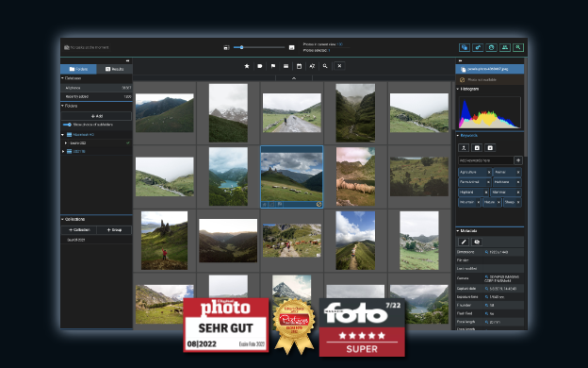The width and height of the screenshot is (588, 368).
Task: Search by Capture date magnifier icon
Action: coord(487,289)
